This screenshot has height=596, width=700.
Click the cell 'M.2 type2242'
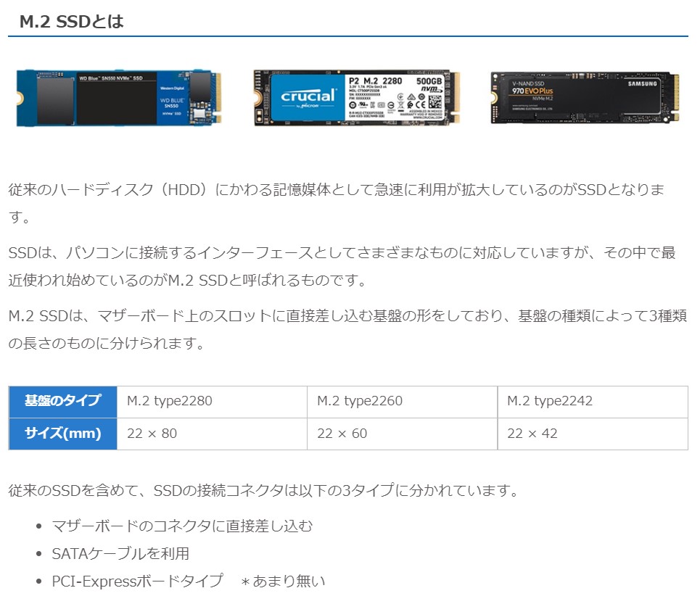(x=593, y=402)
